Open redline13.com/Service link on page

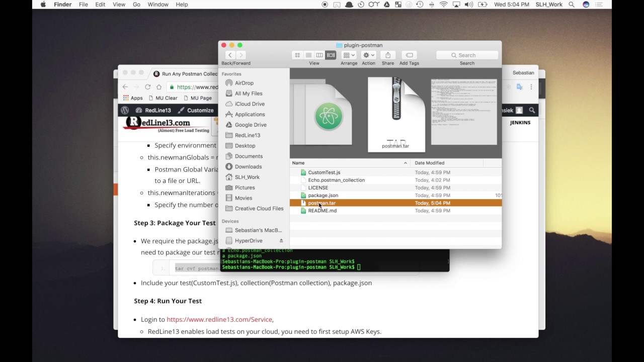tap(219, 319)
